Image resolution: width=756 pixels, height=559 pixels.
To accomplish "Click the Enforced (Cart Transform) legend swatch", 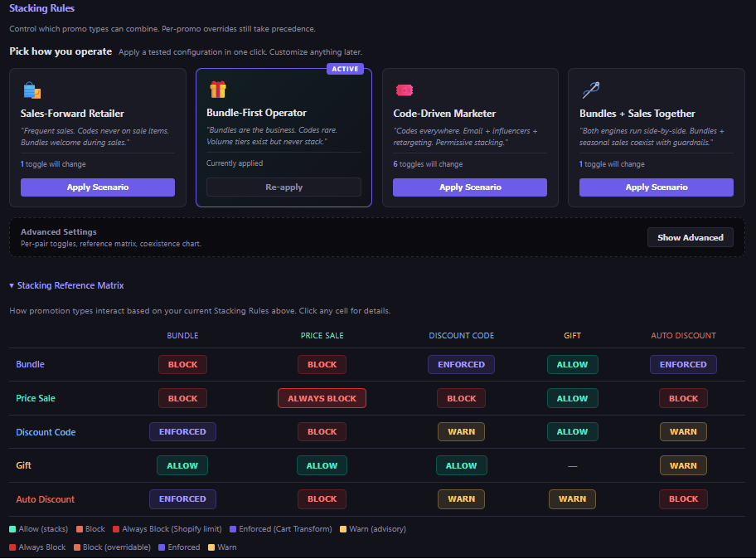I will 233,529.
